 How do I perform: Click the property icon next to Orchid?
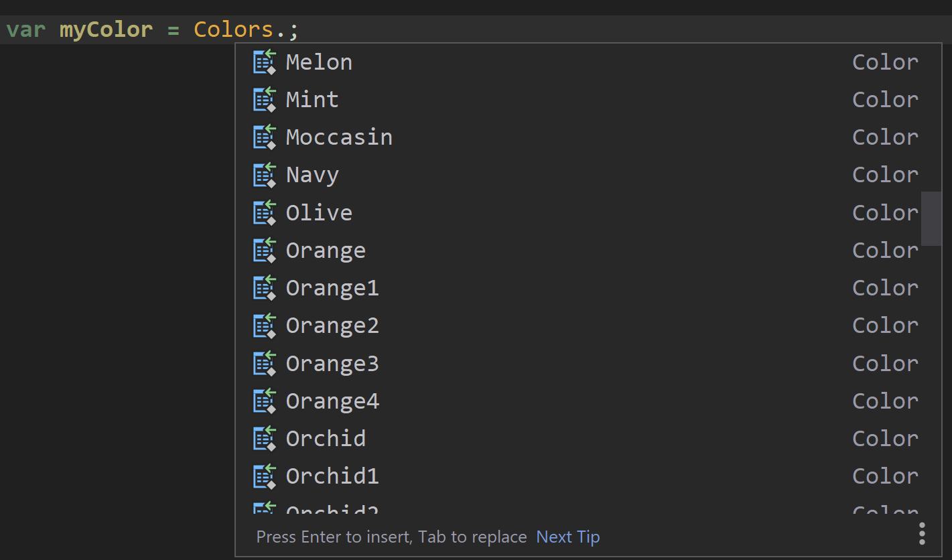click(x=264, y=438)
